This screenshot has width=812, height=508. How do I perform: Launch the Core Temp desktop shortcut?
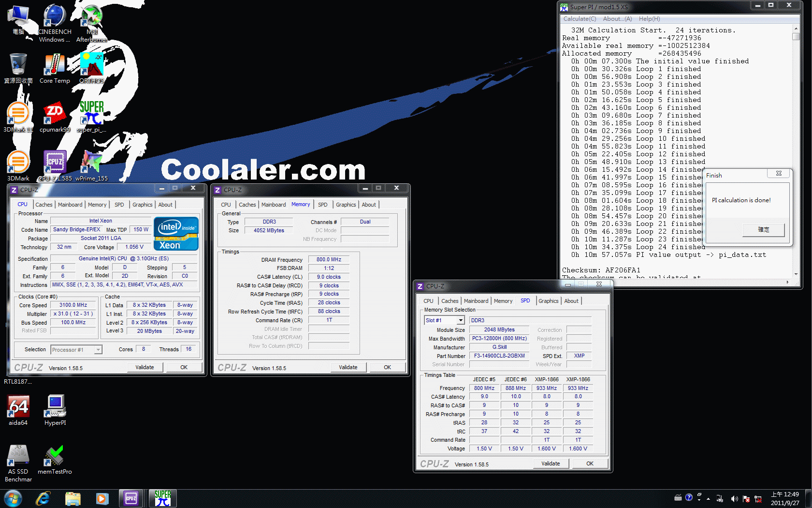click(x=55, y=68)
